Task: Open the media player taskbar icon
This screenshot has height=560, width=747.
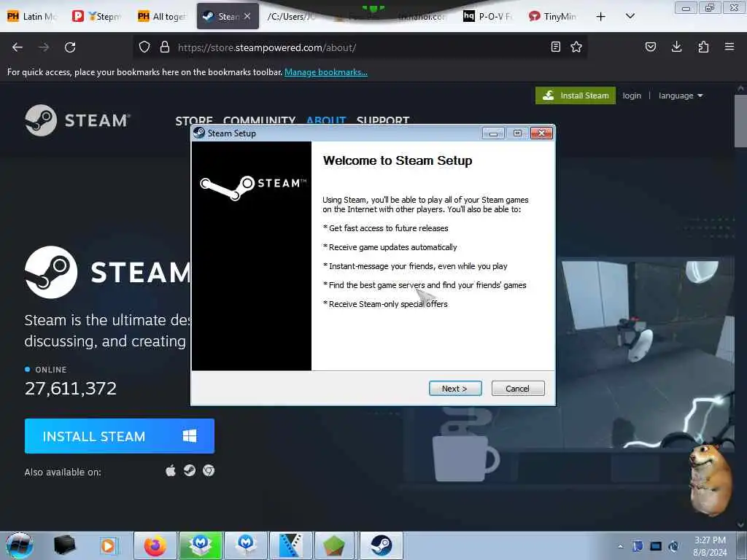Action: click(x=108, y=545)
